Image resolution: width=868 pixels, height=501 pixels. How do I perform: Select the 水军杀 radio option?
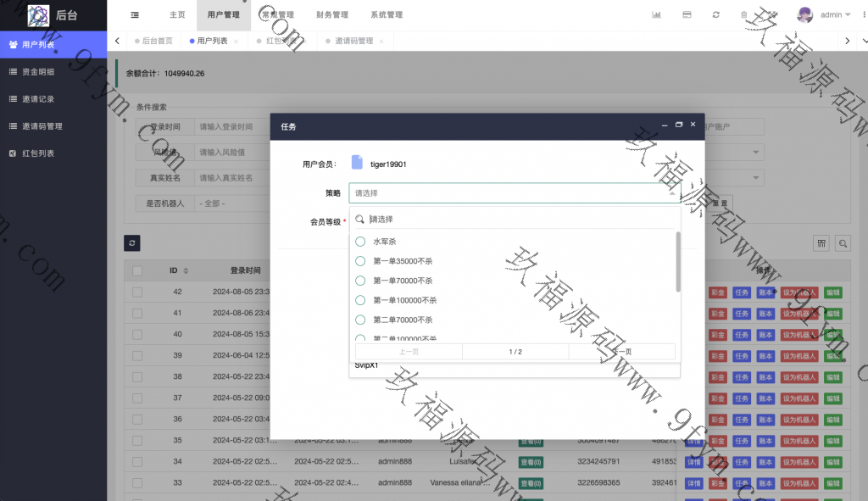point(360,242)
